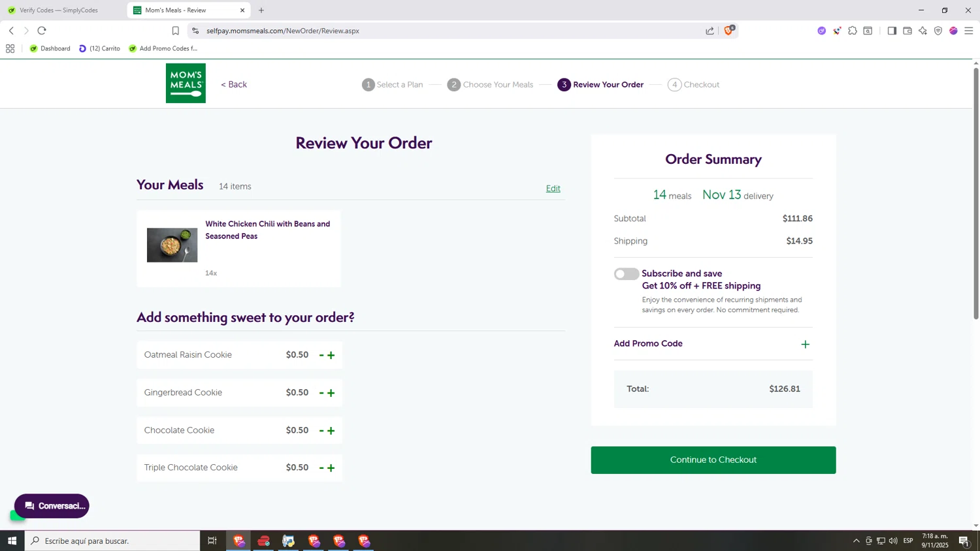Image resolution: width=980 pixels, height=551 pixels.
Task: Open the Windows Start menu
Action: pos(12,541)
